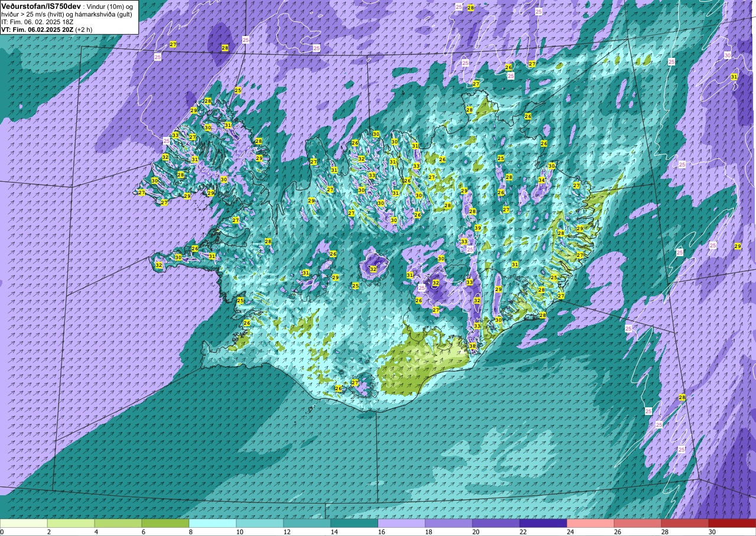
Task: Click the 'hámarkshviða (gult)' text in the title box
Action: [x=102, y=14]
